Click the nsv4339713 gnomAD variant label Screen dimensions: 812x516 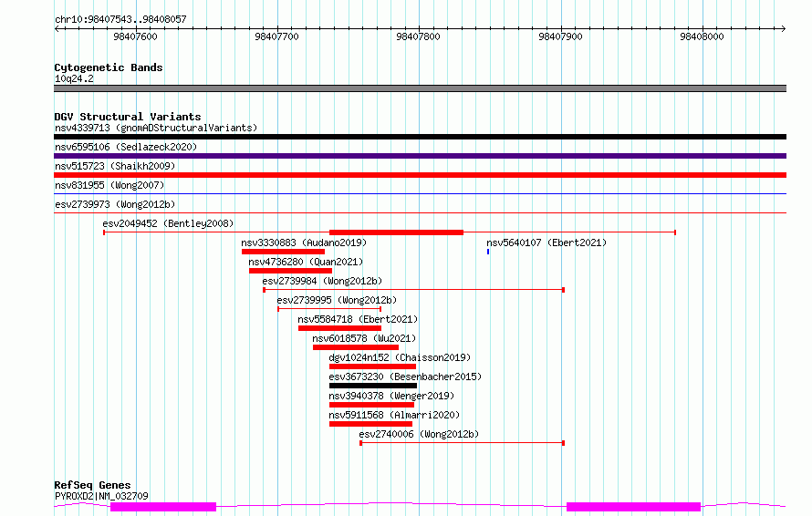coord(156,128)
